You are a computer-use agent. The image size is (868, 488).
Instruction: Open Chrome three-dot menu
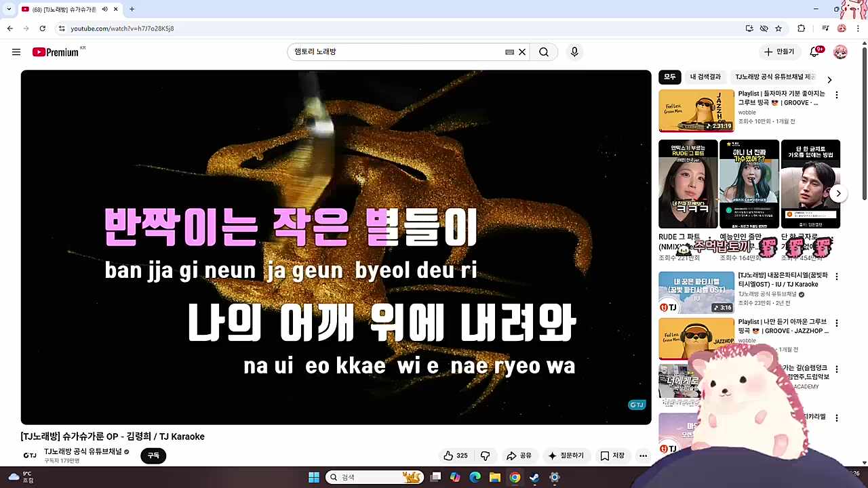pos(858,28)
